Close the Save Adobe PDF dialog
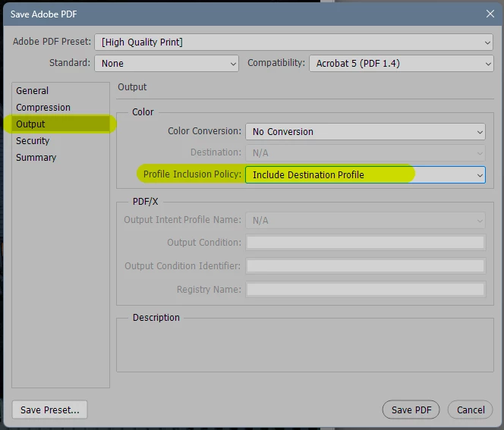The width and height of the screenshot is (504, 430). (x=490, y=14)
